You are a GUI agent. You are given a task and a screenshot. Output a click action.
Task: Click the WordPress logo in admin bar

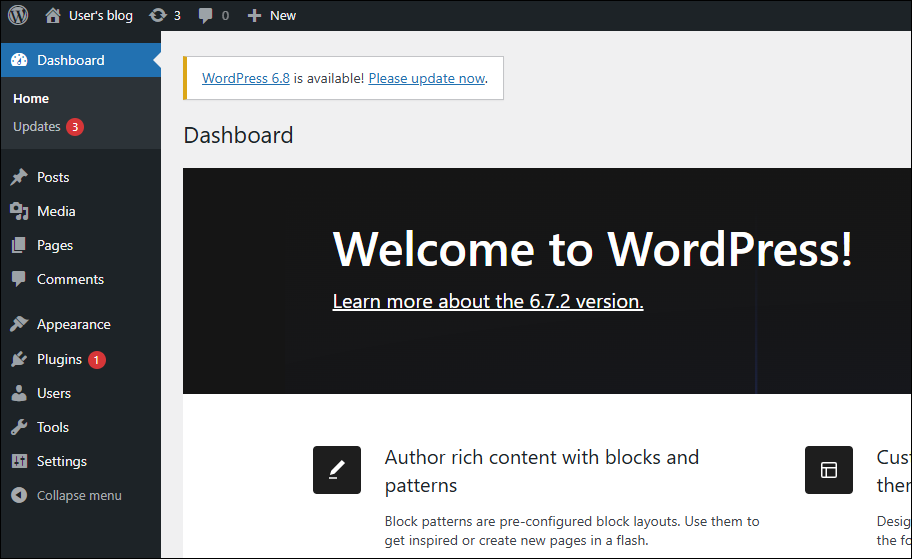tap(18, 15)
